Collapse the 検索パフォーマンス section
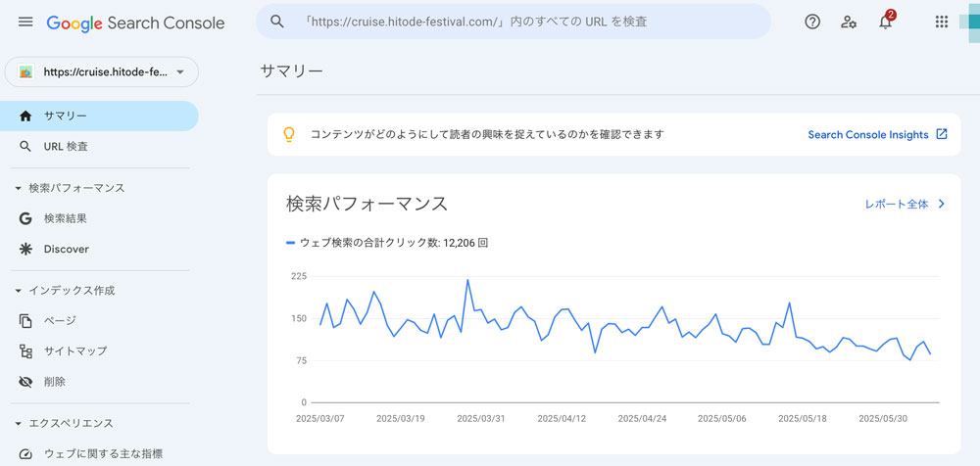980x466 pixels. pyautogui.click(x=19, y=188)
